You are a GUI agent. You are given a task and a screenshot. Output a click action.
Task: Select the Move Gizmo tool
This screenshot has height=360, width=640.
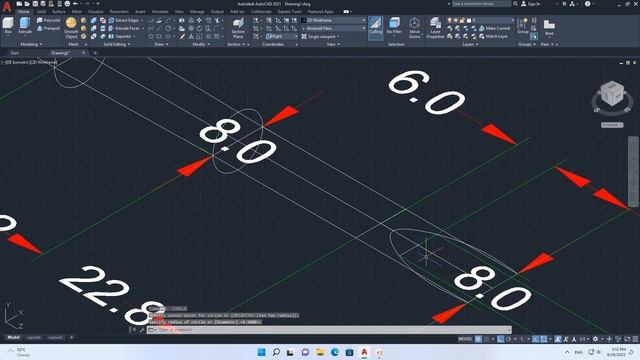tap(414, 28)
